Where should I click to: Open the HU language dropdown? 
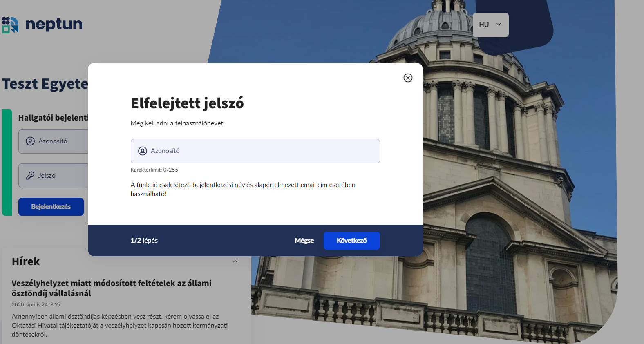click(490, 25)
